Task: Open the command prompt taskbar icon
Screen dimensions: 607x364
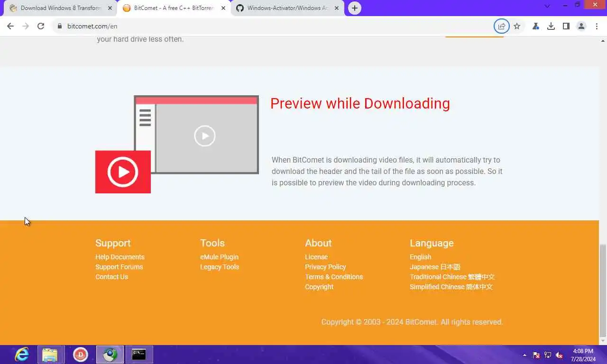Action: click(139, 355)
